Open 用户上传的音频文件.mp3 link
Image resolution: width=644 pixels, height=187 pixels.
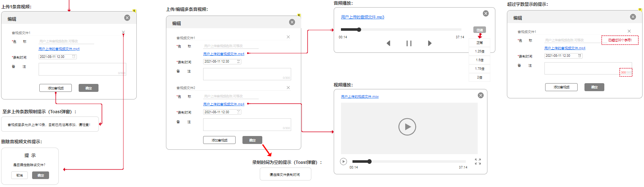coord(363,17)
